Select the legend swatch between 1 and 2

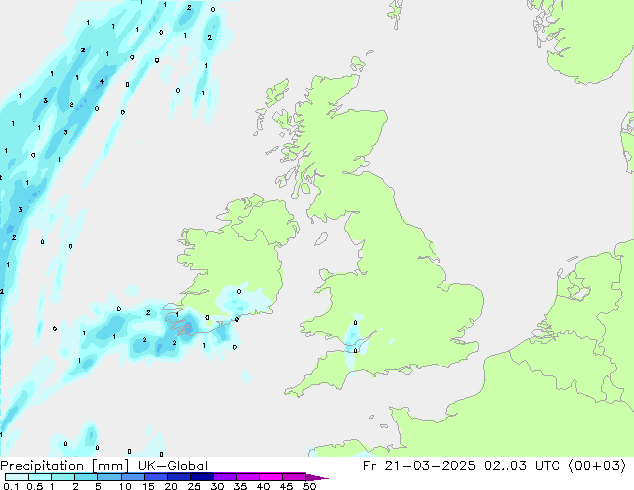pos(63,477)
